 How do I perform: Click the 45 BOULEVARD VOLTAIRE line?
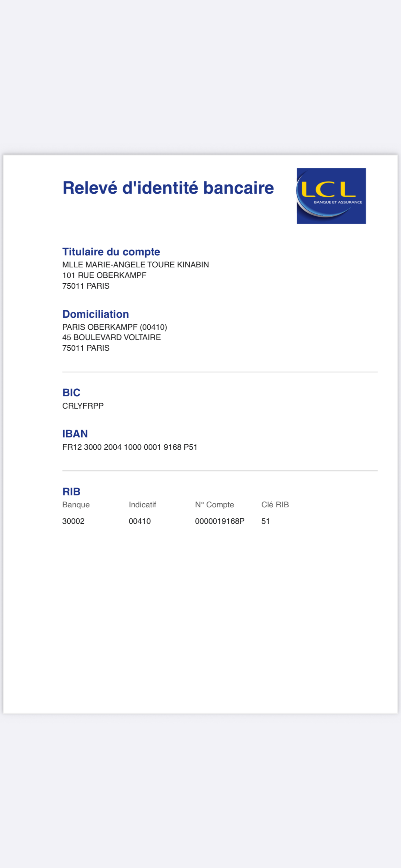111,337
